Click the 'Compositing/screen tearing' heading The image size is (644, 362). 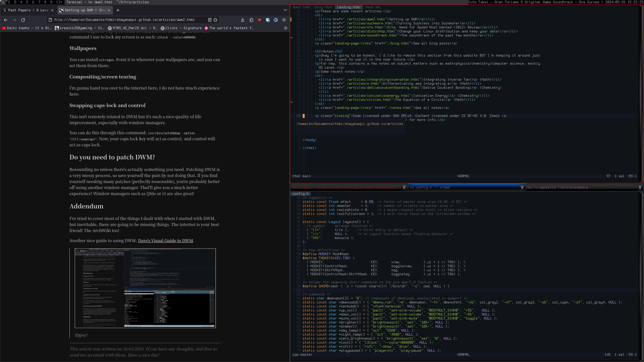pyautogui.click(x=103, y=77)
